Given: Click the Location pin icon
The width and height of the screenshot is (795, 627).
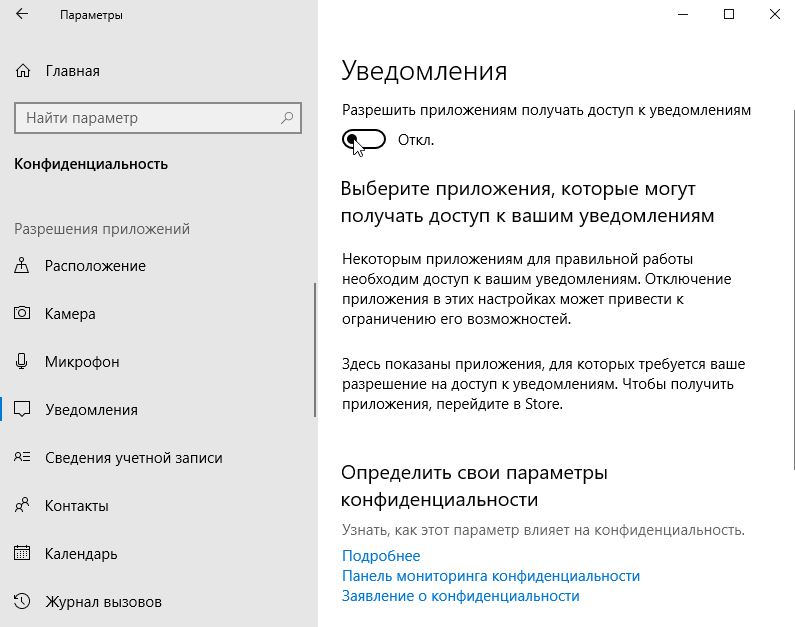Looking at the screenshot, I should click(22, 265).
